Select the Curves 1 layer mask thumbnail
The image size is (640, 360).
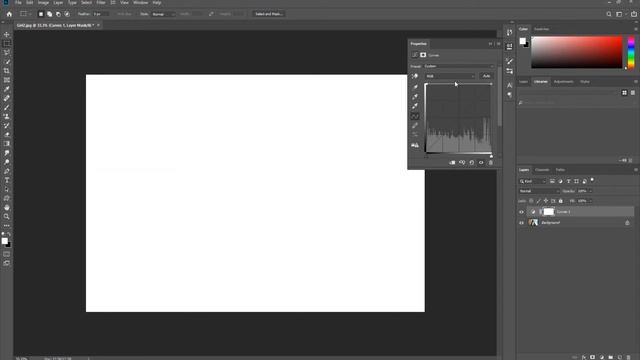click(x=549, y=212)
